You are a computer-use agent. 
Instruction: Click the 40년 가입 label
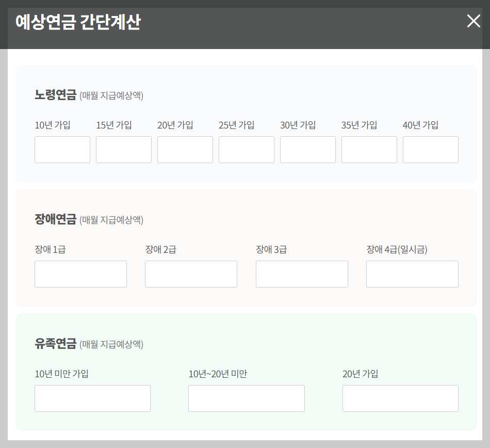(x=420, y=125)
